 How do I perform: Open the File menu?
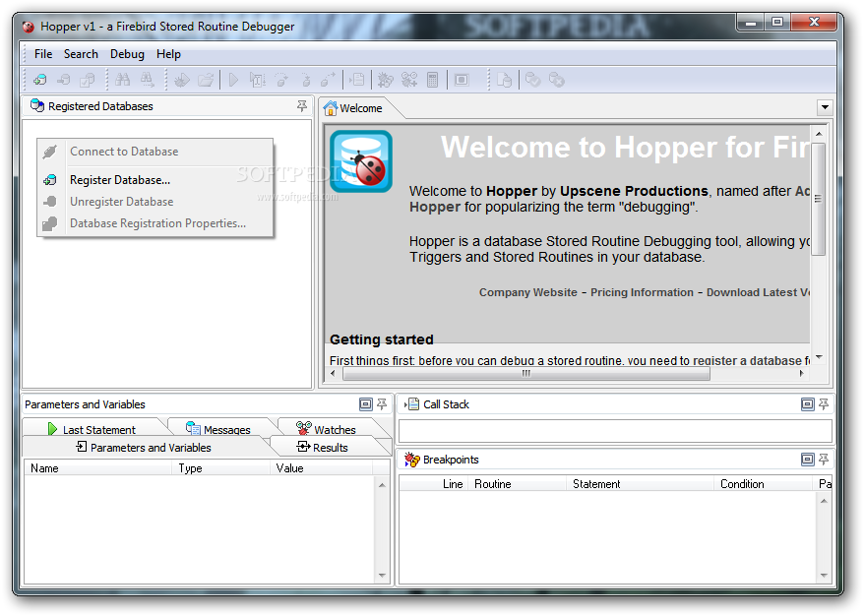click(43, 54)
